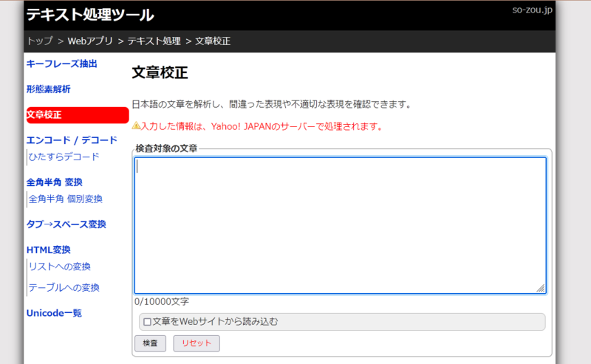Image resolution: width=591 pixels, height=364 pixels.
Task: Go to Webアプリ in the breadcrumb
Action: [x=90, y=41]
